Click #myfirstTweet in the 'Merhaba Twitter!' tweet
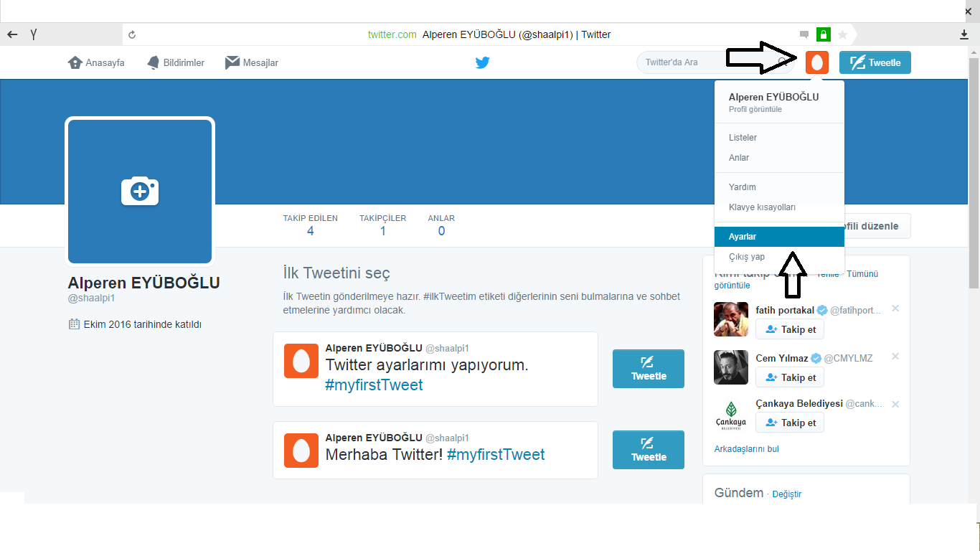The image size is (980, 551). coord(496,455)
